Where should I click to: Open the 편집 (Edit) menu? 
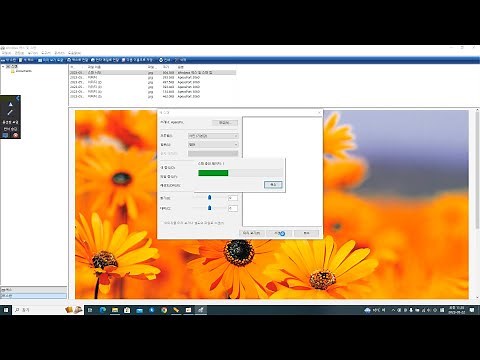(x=19, y=53)
